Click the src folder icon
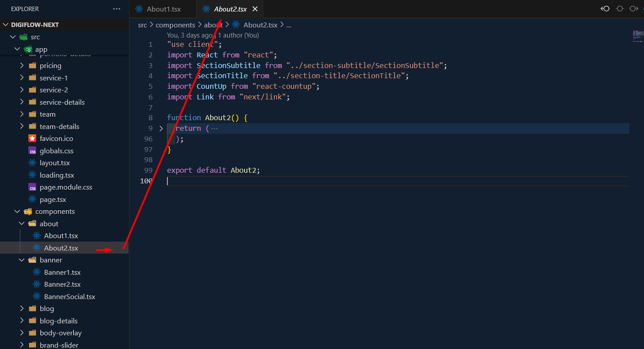644x349 pixels. [x=23, y=37]
